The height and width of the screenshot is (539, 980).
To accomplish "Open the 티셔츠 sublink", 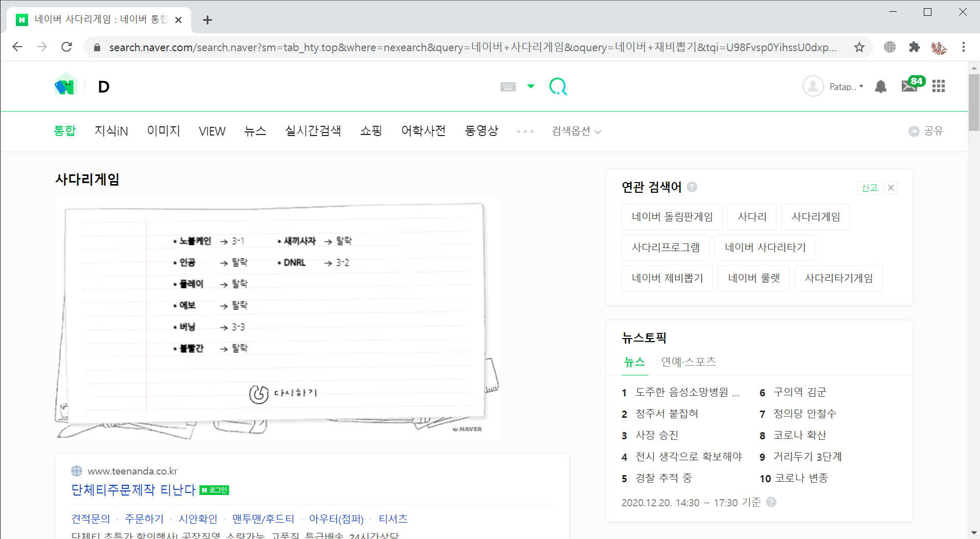I will 393,519.
